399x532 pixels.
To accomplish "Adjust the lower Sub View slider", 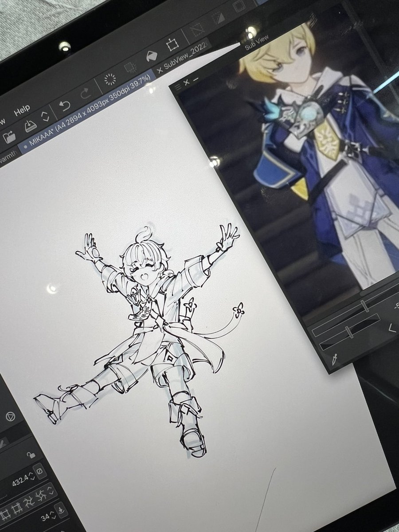I will [349, 332].
